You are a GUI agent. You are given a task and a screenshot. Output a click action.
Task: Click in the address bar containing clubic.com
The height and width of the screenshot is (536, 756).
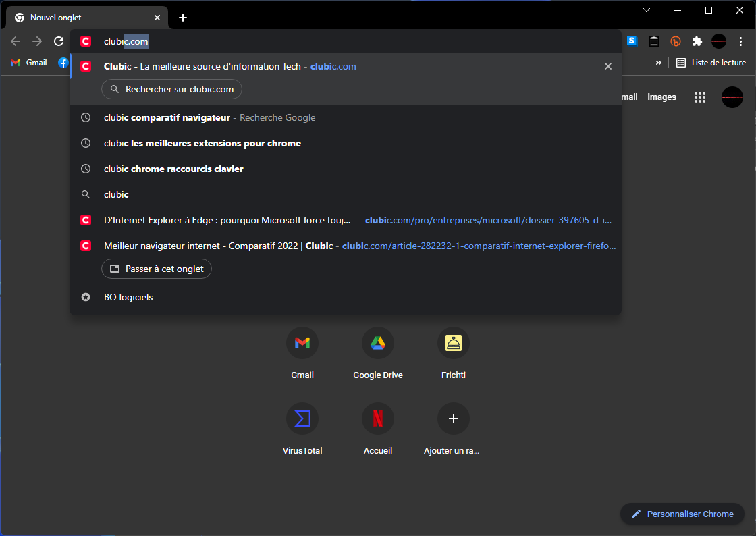[345, 41]
